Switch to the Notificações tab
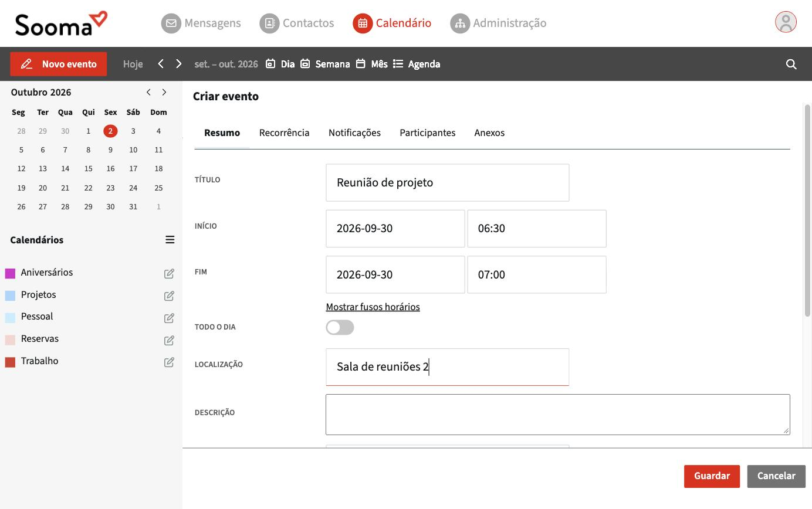Image resolution: width=812 pixels, height=509 pixels. click(354, 133)
